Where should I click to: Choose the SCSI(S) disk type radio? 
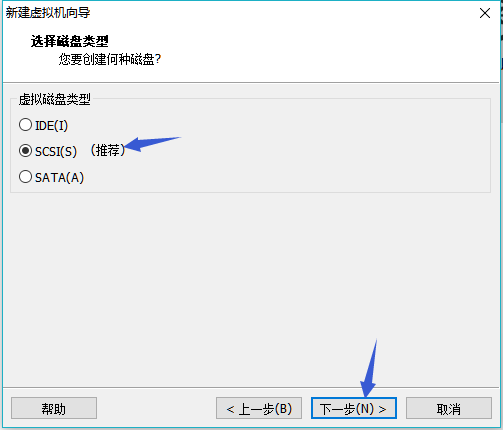(25, 151)
